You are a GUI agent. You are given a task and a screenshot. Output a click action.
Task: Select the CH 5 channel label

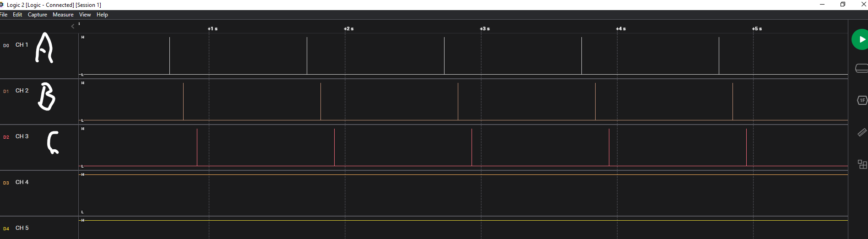point(22,228)
